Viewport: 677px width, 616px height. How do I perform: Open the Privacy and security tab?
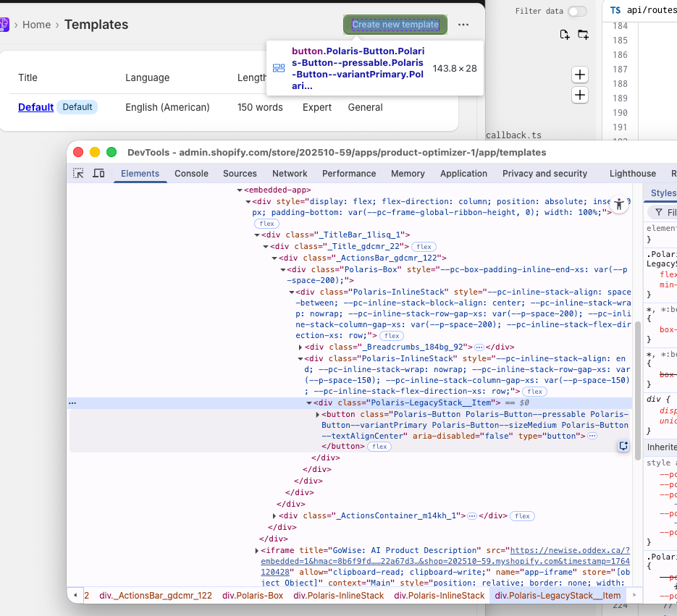coord(544,174)
